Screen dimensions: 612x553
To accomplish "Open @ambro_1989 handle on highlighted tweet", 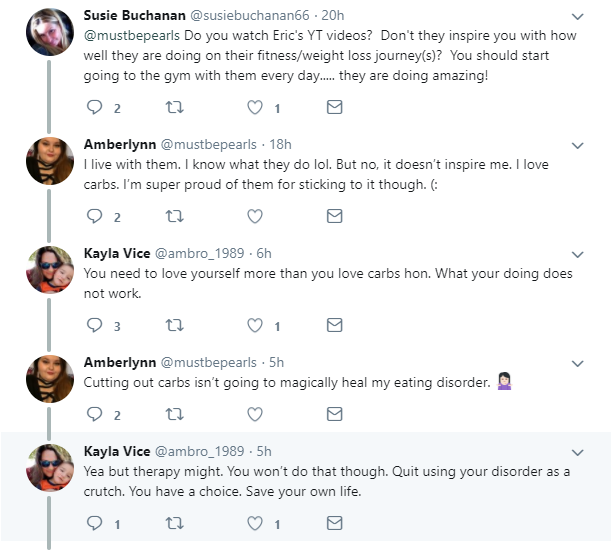I will click(x=199, y=452).
